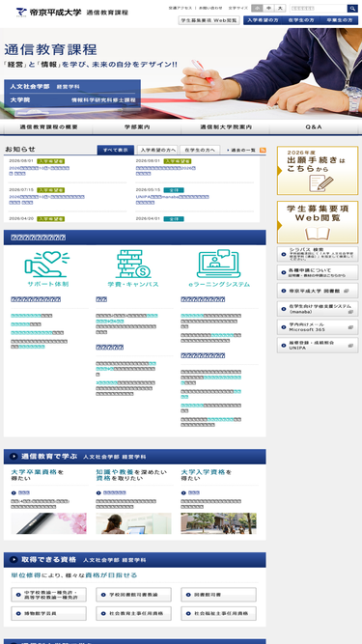362x644 pixels.
Task: Click the arrow icon beside 取得できる資格 heading
Action: click(14, 560)
